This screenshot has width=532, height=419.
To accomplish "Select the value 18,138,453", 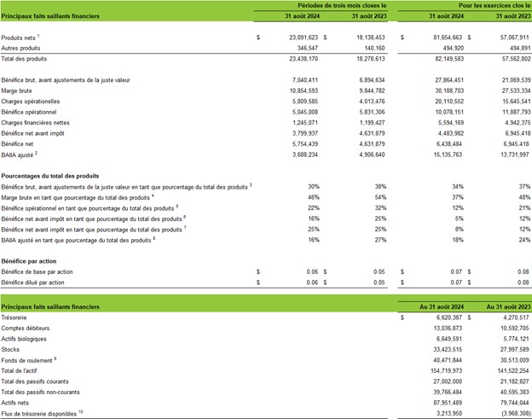I will 371,38.
